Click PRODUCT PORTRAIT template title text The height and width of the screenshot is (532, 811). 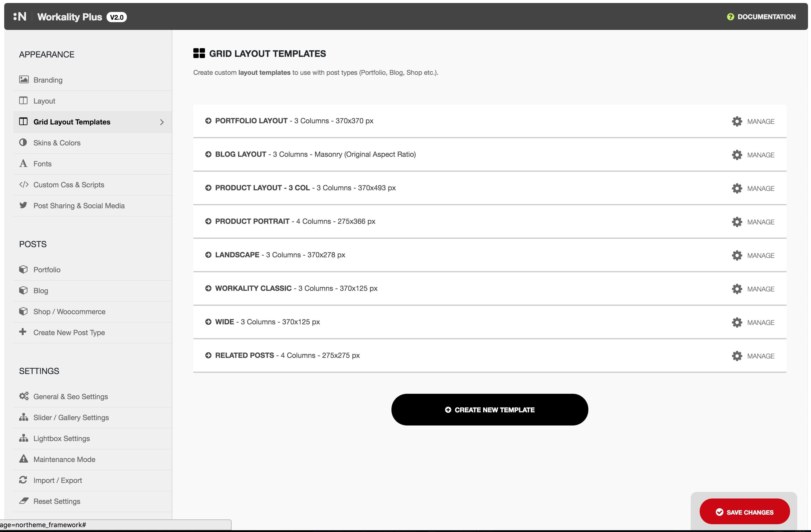252,221
